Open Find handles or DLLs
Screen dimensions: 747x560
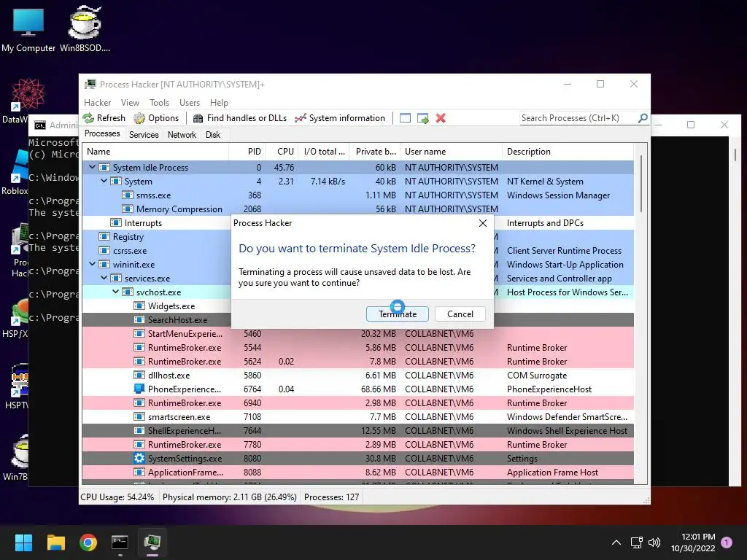241,118
